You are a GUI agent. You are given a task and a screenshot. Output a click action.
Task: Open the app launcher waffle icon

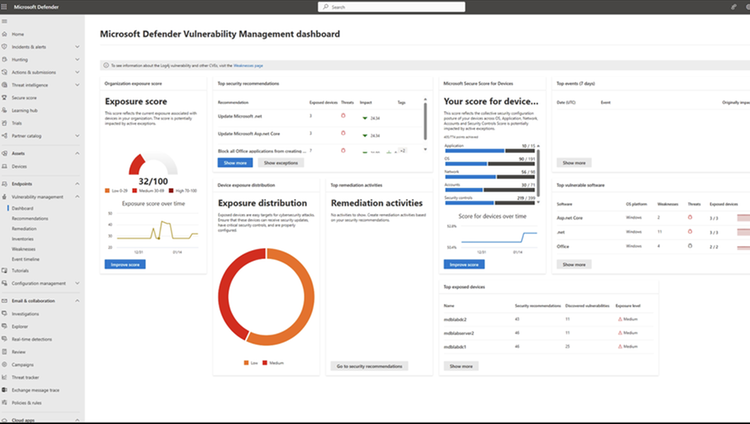point(4,7)
